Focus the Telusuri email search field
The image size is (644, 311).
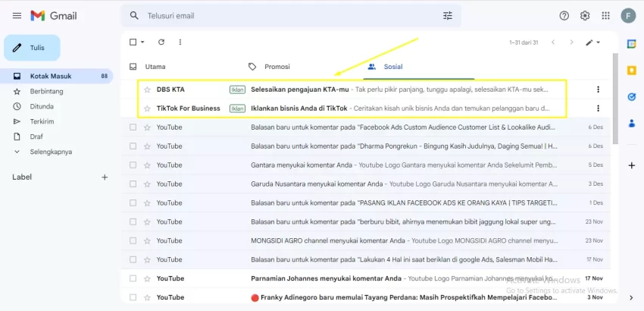[292, 16]
